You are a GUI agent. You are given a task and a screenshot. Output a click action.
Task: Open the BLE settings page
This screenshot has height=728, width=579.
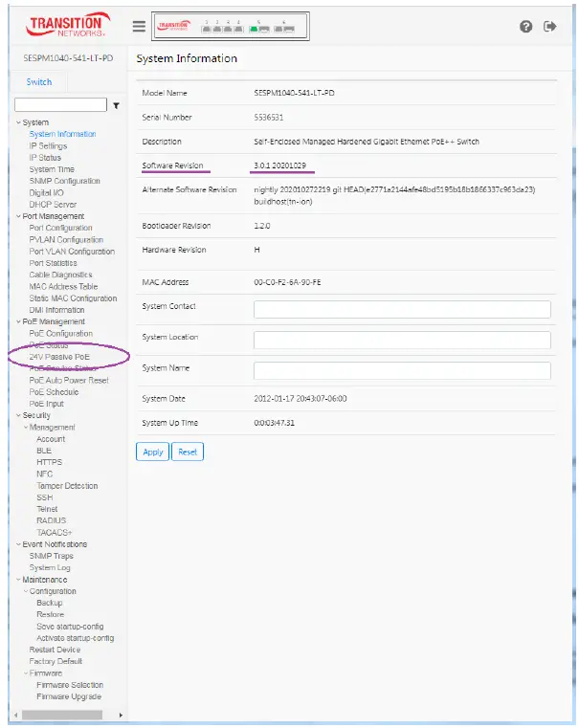[x=44, y=451]
